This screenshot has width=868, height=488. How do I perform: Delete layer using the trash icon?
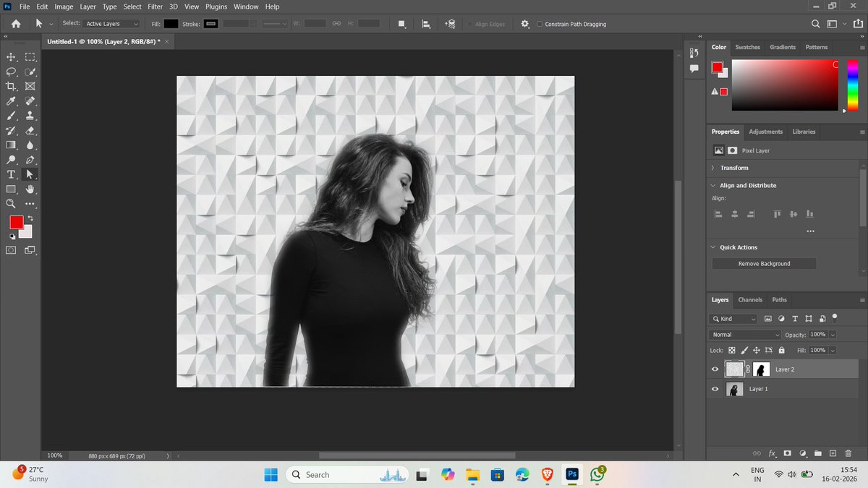tap(848, 453)
